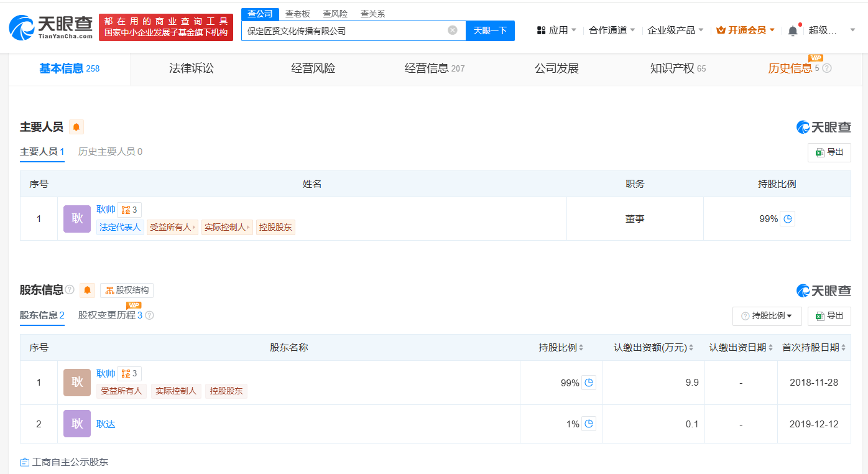Open the shareholding pie icon in the 主要人员 row
868x474 pixels.
788,219
